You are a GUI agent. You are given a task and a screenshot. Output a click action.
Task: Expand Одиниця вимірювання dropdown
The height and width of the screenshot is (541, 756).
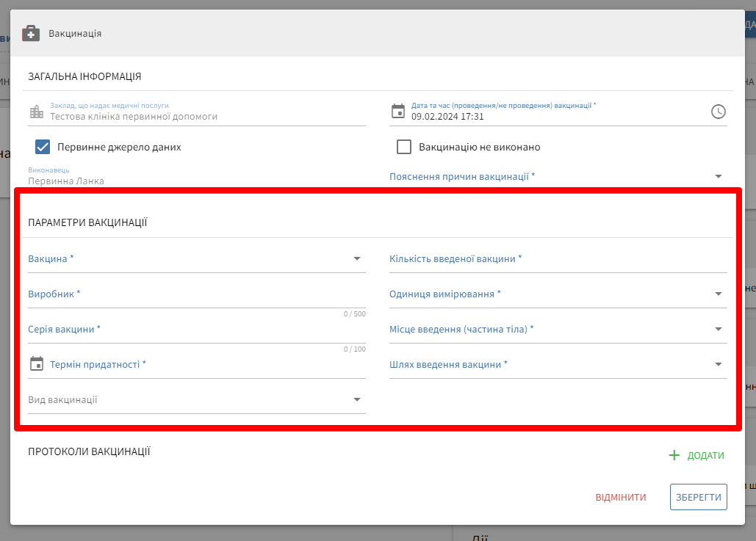pyautogui.click(x=718, y=294)
